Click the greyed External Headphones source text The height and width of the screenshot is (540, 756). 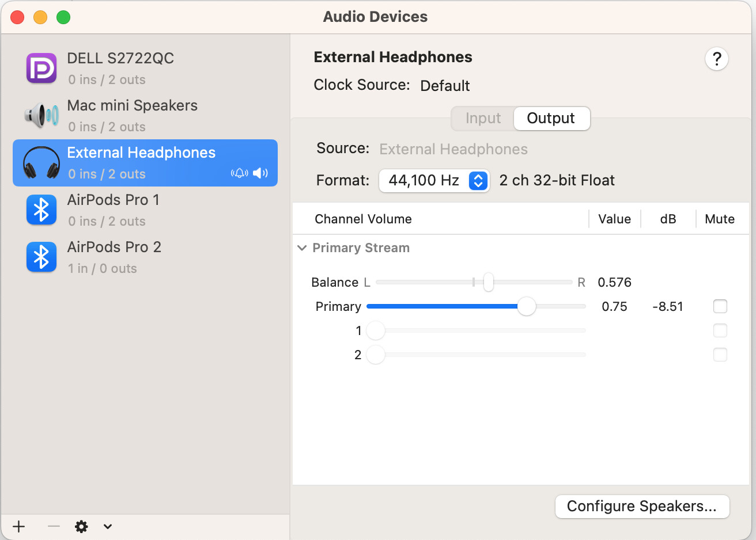[x=453, y=149]
